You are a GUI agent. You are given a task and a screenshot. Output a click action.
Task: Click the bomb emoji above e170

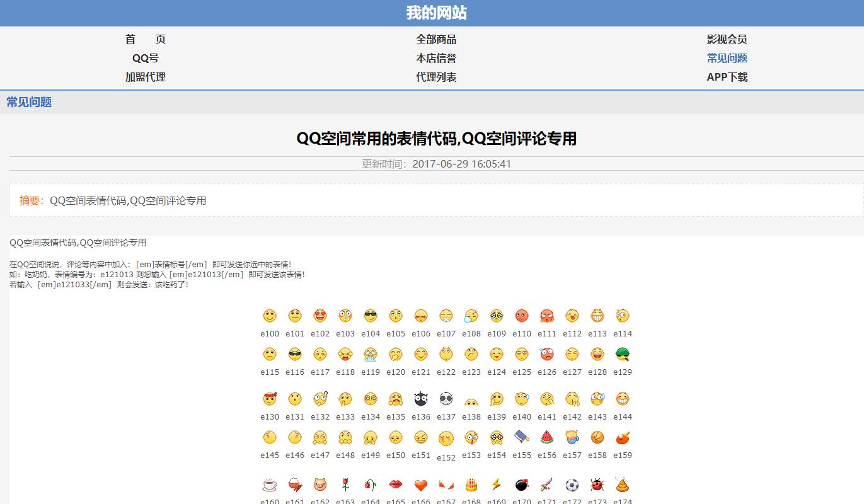[x=522, y=485]
